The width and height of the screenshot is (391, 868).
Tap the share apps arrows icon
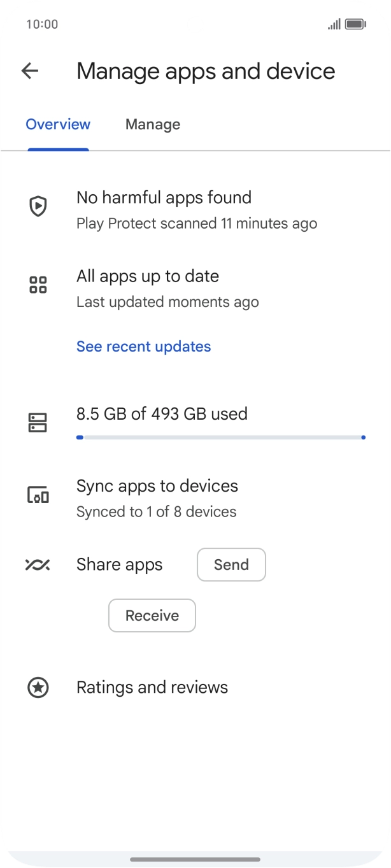pyautogui.click(x=38, y=565)
